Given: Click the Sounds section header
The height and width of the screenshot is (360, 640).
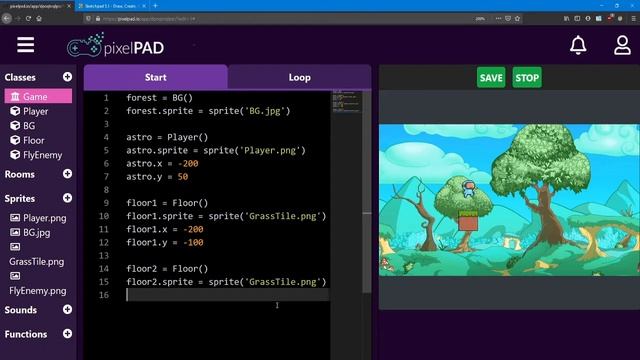Looking at the screenshot, I should coord(20,310).
